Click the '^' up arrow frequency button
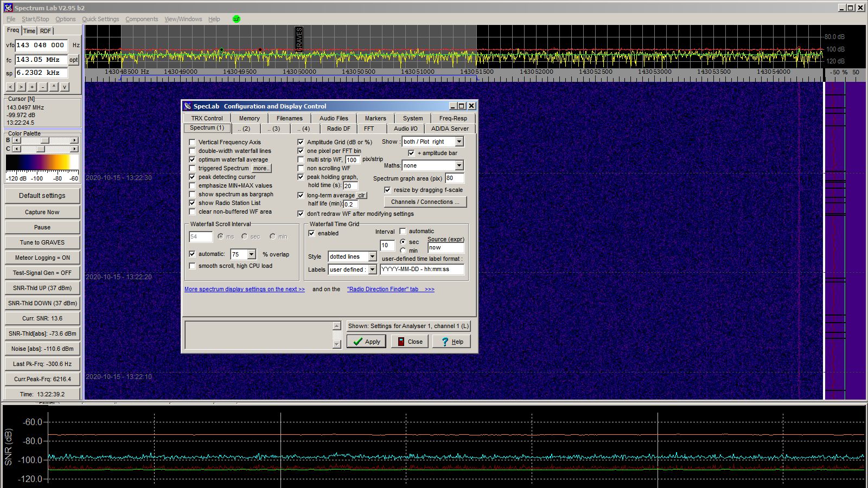The height and width of the screenshot is (488, 868). click(54, 87)
